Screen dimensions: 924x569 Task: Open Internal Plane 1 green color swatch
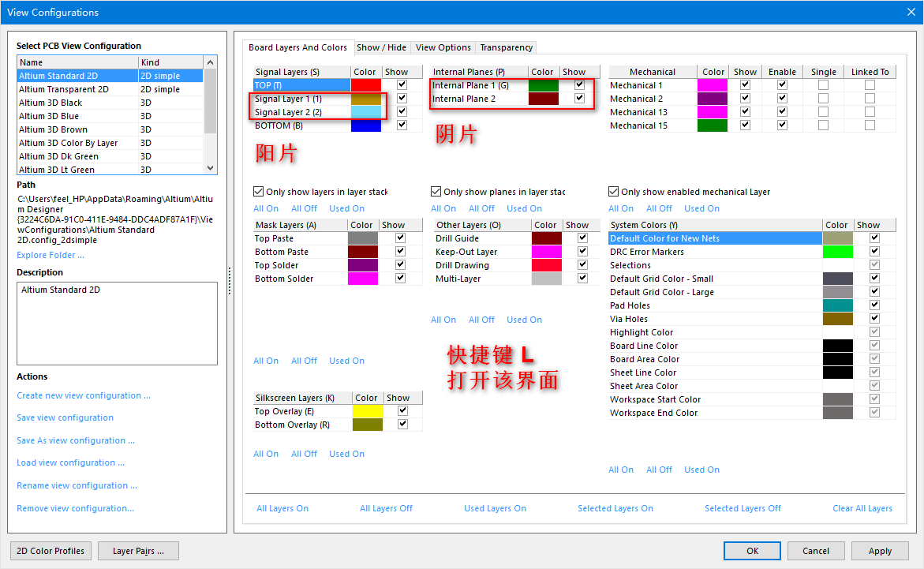pos(543,85)
